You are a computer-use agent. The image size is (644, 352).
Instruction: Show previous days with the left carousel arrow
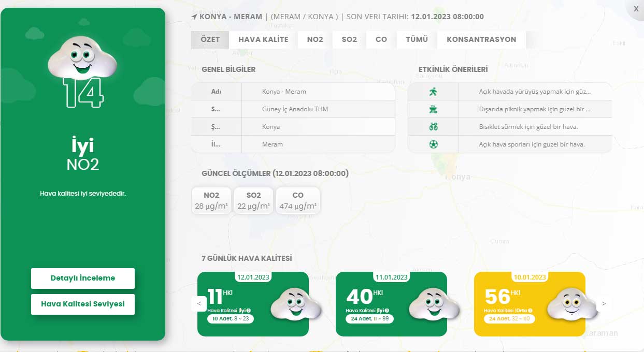coord(199,304)
